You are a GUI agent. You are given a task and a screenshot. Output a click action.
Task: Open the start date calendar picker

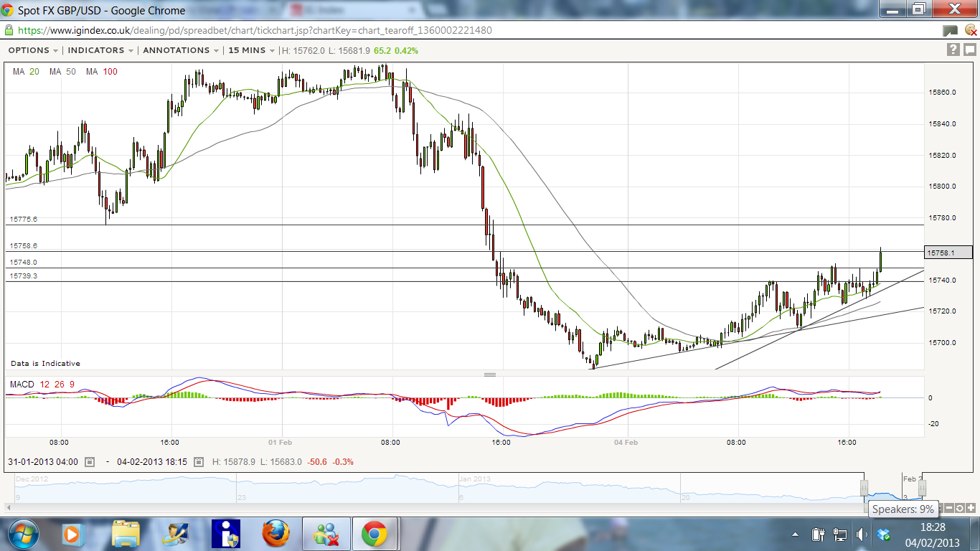point(90,462)
